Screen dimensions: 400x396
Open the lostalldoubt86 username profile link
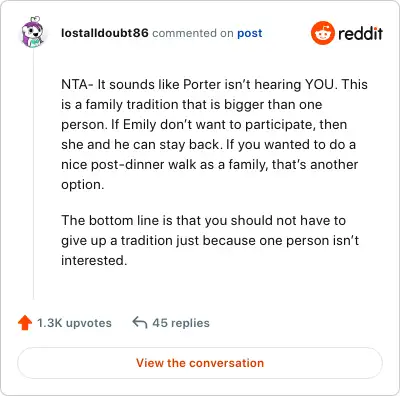pos(105,33)
